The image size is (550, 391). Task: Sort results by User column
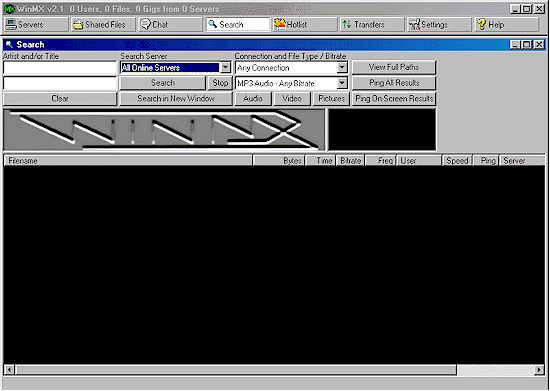(419, 161)
